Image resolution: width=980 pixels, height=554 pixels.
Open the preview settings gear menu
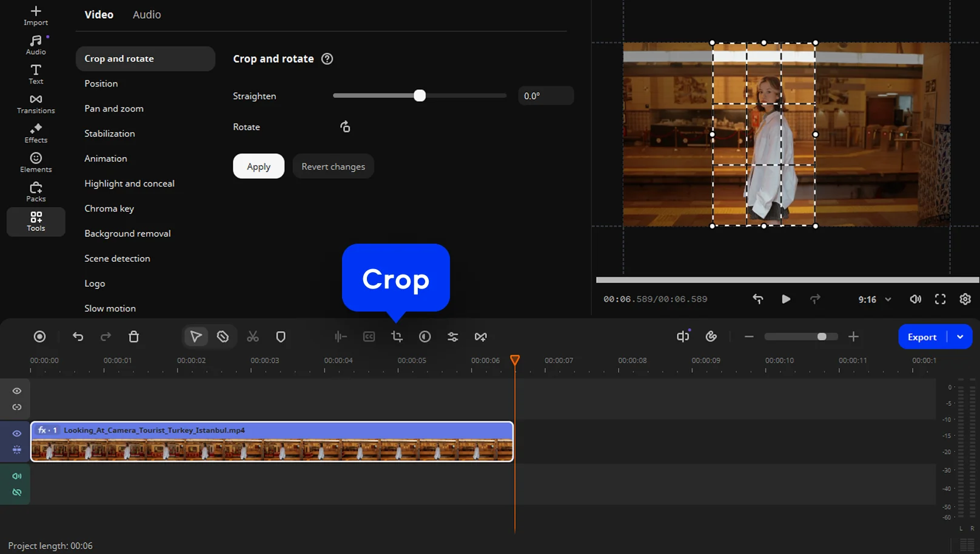tap(965, 299)
